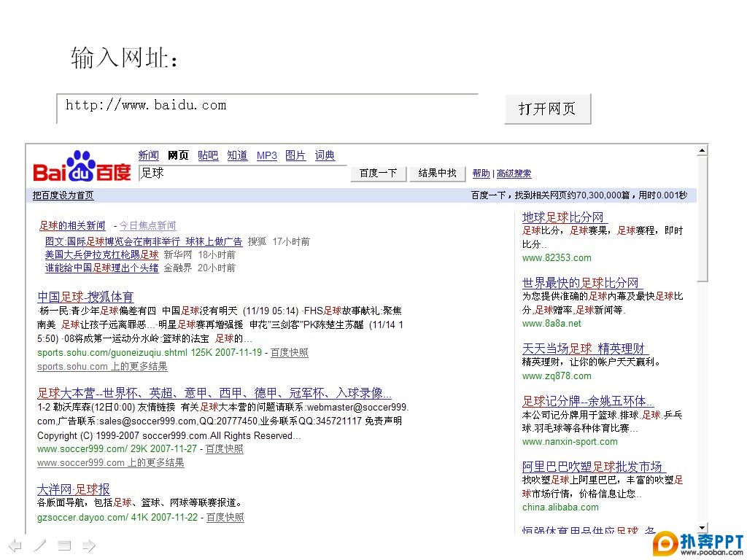
Task: Open the 新闻 tab
Action: pyautogui.click(x=148, y=155)
